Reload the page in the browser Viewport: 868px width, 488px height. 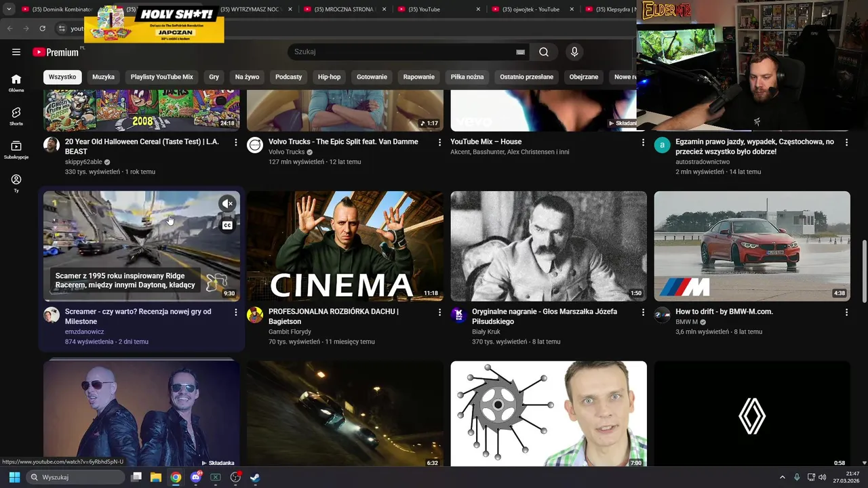tap(43, 28)
